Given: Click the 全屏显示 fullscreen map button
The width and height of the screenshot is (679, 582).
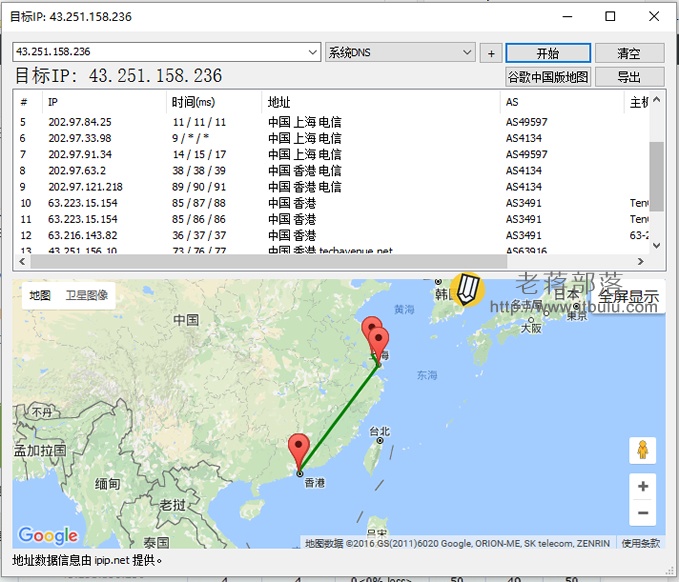Looking at the screenshot, I should tap(629, 297).
